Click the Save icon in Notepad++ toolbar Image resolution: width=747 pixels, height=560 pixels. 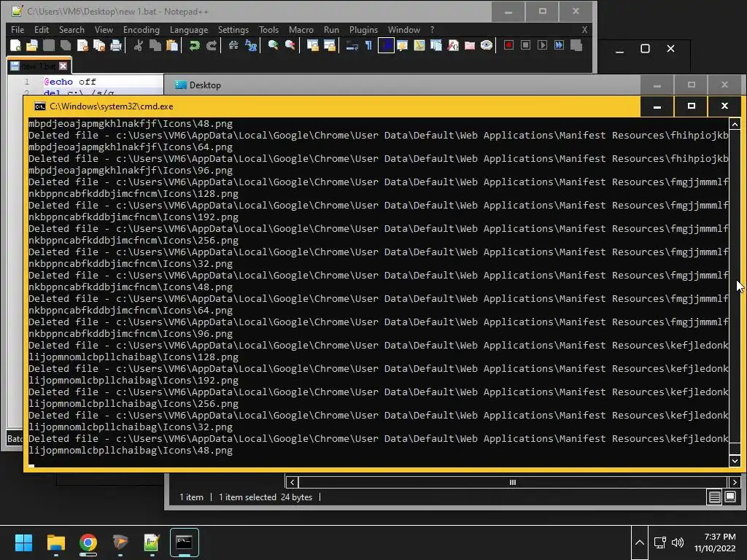49,46
